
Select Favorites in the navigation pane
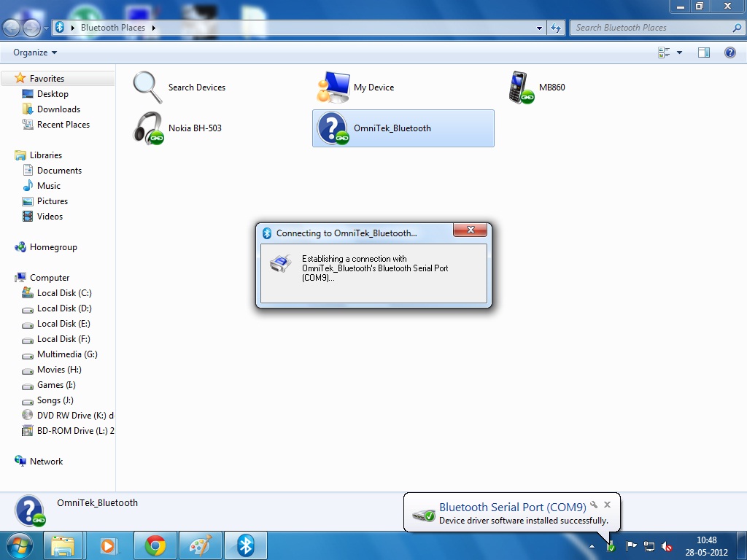point(47,79)
